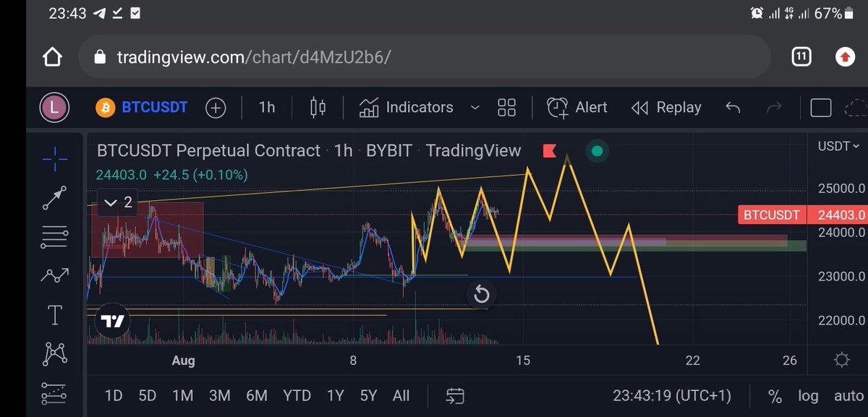868x417 pixels.
Task: Click the 25000.0 price scale label
Action: [x=841, y=189]
